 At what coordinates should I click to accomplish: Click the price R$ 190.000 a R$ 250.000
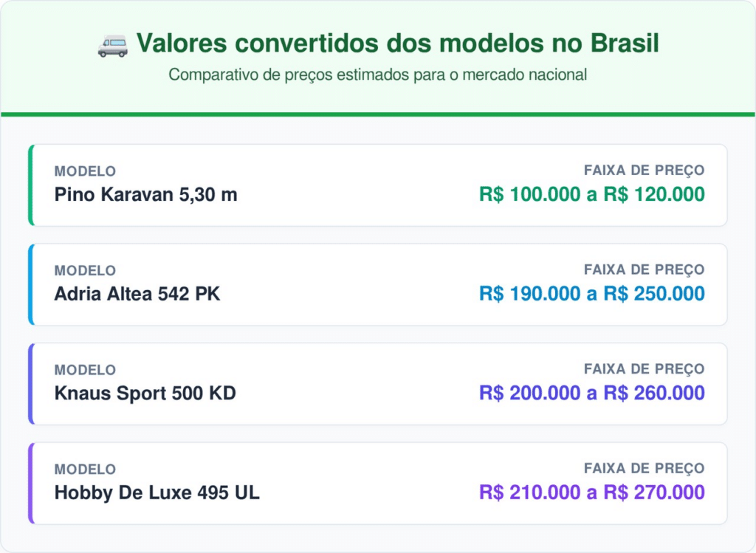tap(591, 294)
